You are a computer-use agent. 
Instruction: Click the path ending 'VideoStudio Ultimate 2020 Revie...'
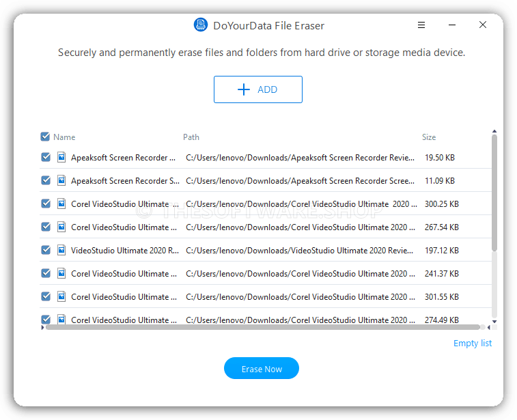299,251
